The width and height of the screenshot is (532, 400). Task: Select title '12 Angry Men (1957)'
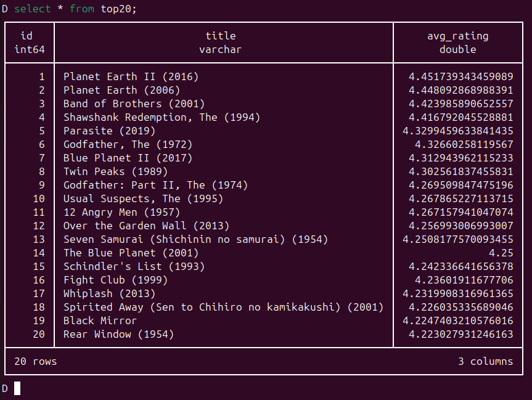122,213
